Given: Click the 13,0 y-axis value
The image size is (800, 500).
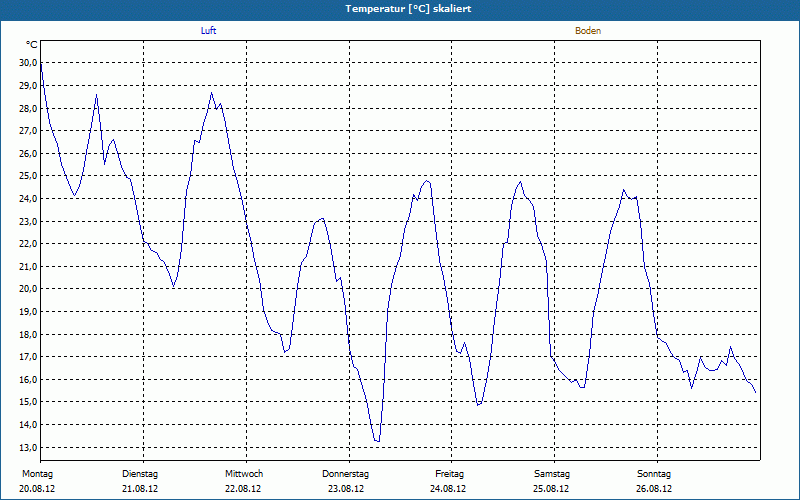Looking at the screenshot, I should tap(28, 447).
